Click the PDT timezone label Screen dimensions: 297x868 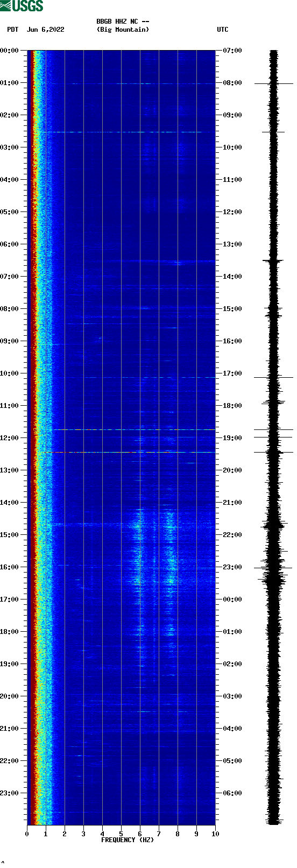coord(12,30)
